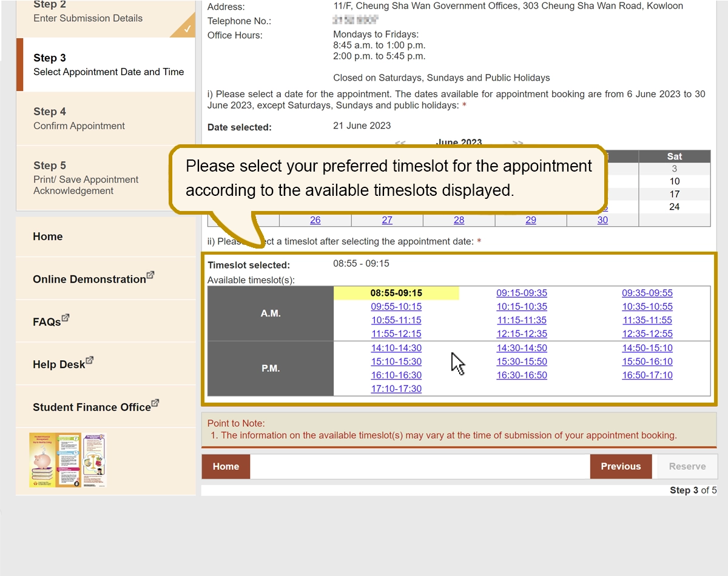This screenshot has width=728, height=576.
Task: Select the 14:50-15:10 timeslot
Action: (647, 348)
